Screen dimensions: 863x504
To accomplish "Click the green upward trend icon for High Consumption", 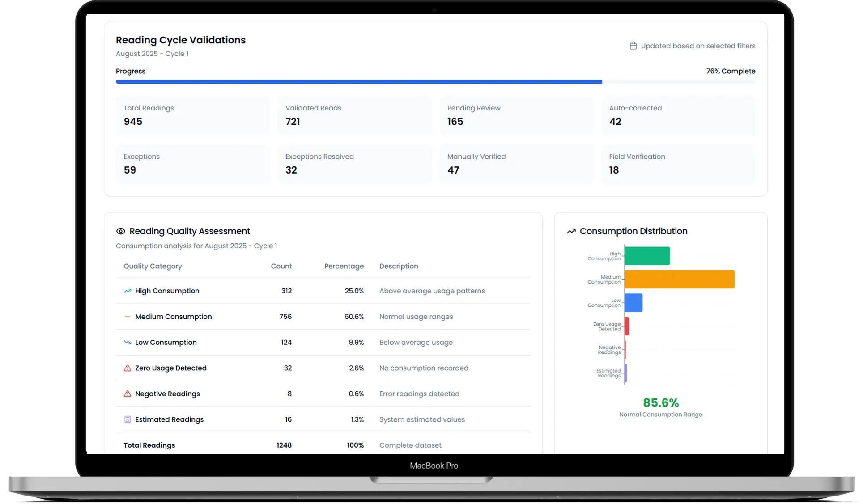I will click(127, 291).
